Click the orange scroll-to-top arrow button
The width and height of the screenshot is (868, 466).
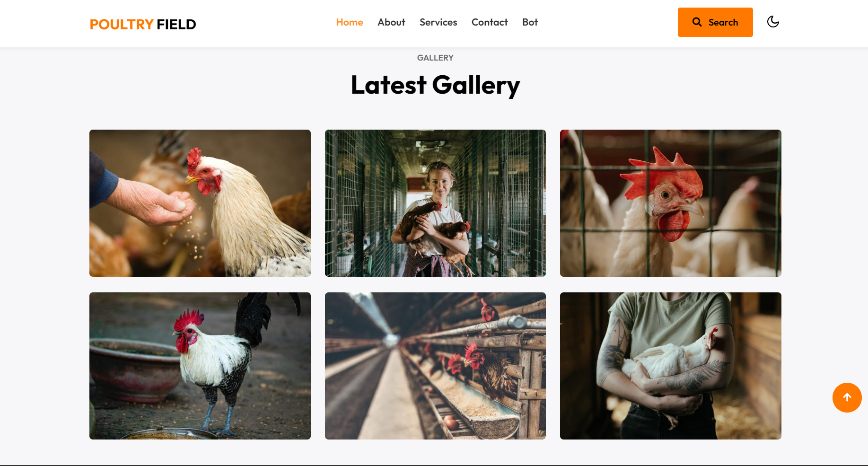coord(847,397)
